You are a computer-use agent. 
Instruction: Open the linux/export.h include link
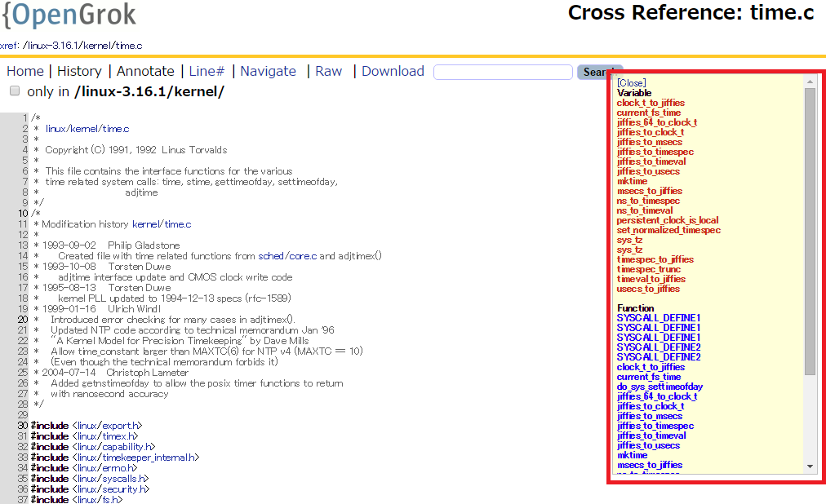[109, 425]
